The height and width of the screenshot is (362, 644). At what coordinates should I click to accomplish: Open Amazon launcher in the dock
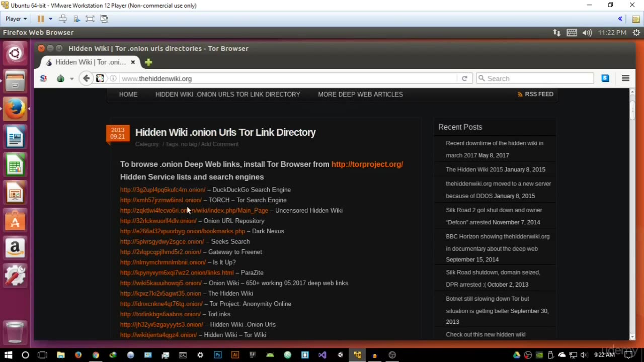click(15, 247)
